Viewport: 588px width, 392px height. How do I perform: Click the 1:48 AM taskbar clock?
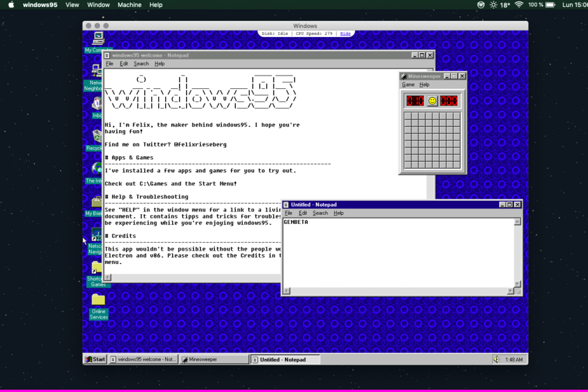coord(514,360)
